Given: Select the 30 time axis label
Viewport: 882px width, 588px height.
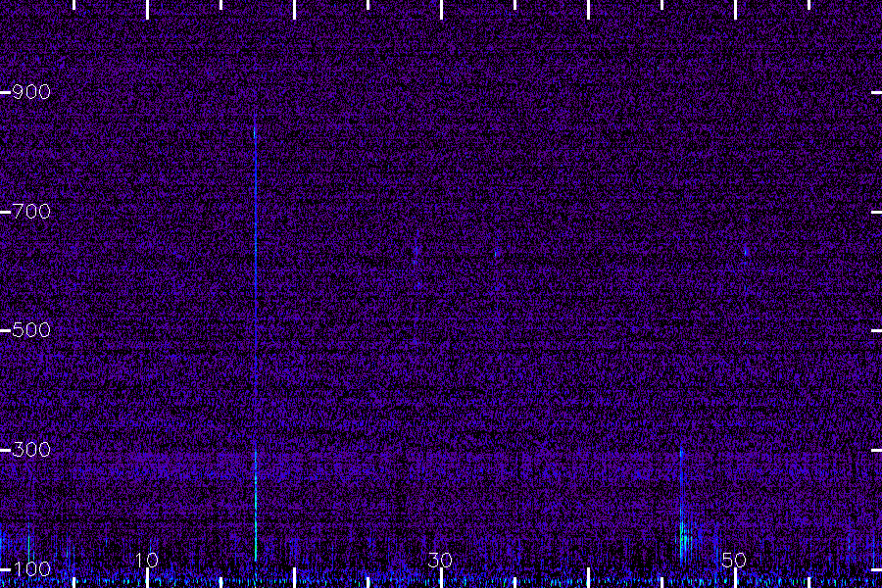Looking at the screenshot, I should 440,560.
